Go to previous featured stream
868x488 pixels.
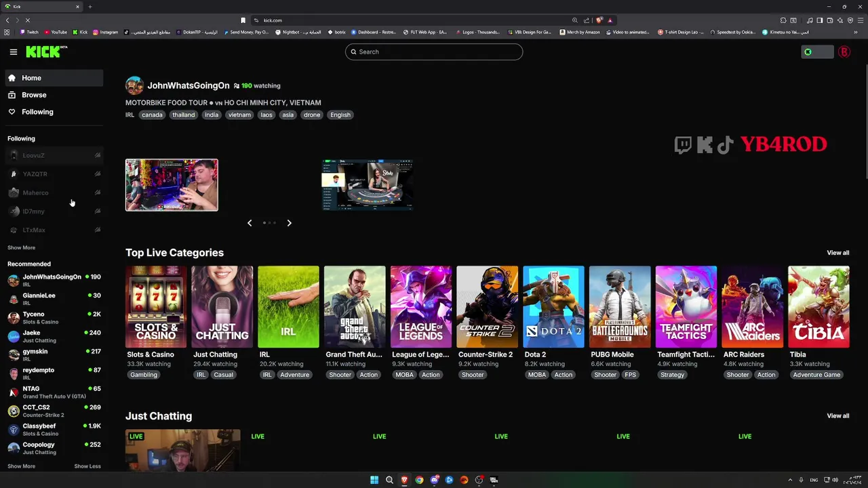click(250, 223)
